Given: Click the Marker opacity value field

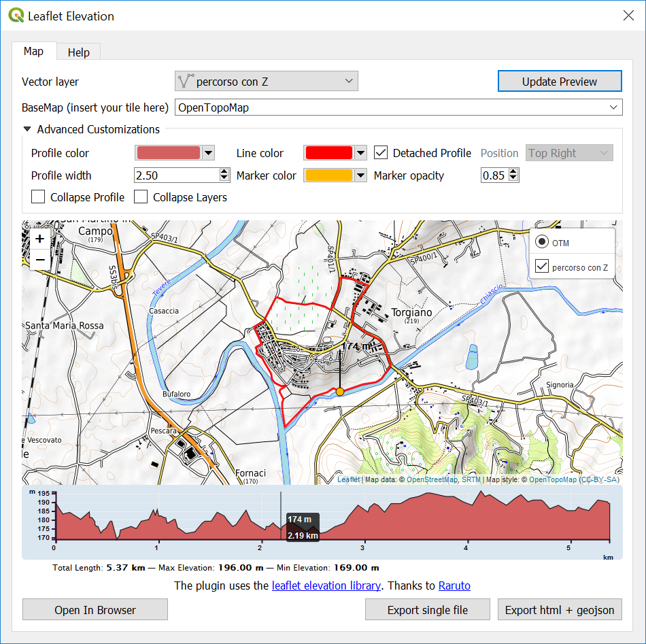Looking at the screenshot, I should [494, 175].
